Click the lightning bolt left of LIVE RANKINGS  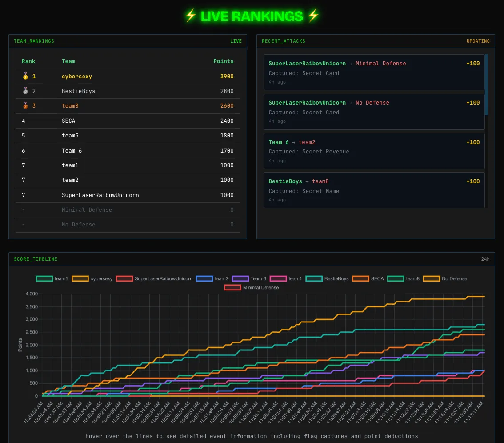click(x=190, y=16)
